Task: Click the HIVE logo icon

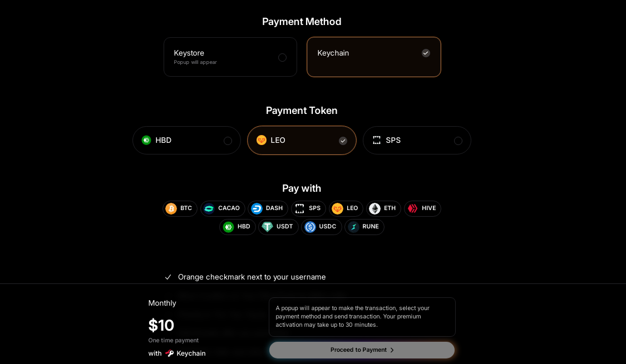Action: 413,208
